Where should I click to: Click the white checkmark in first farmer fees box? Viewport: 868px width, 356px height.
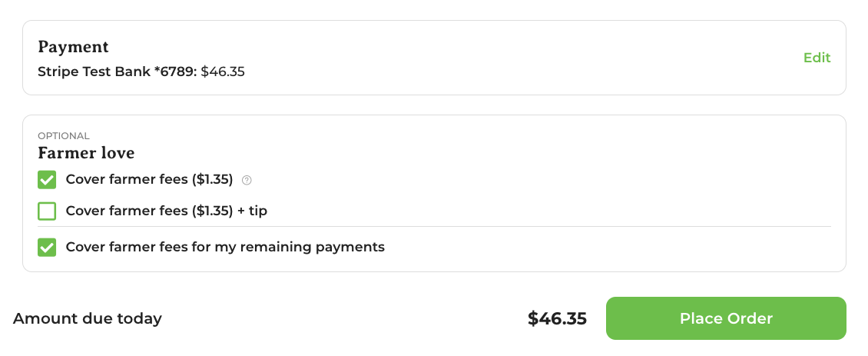coord(47,180)
